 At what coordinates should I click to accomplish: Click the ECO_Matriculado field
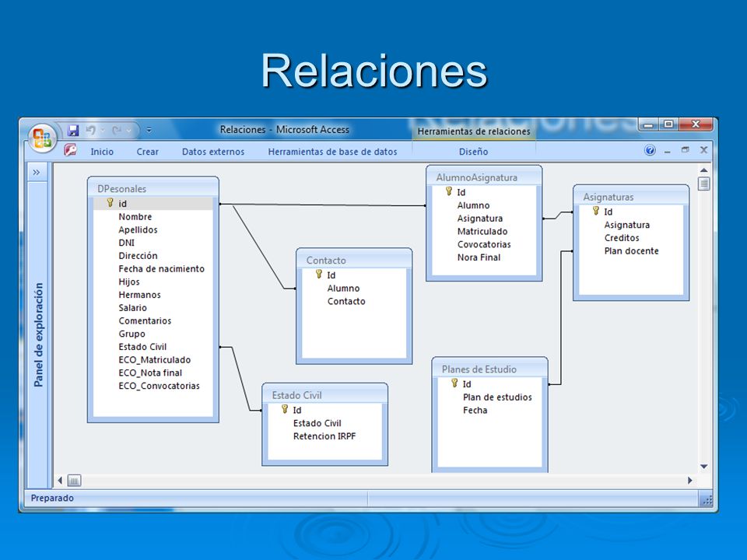pyautogui.click(x=154, y=359)
